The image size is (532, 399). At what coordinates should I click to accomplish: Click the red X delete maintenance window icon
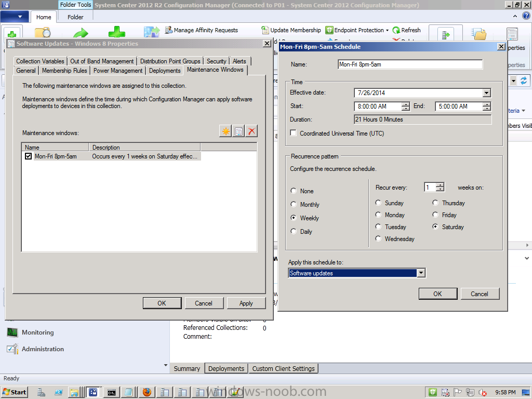tap(251, 131)
